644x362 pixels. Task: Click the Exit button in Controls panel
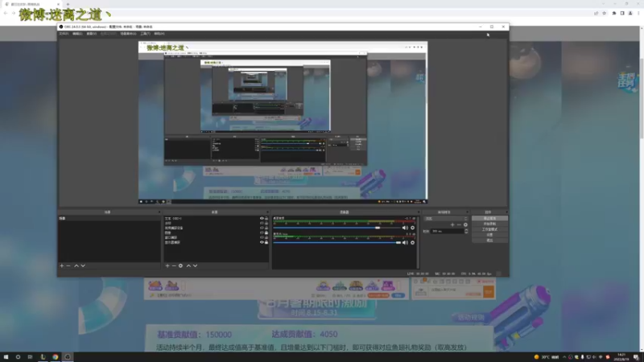click(489, 240)
